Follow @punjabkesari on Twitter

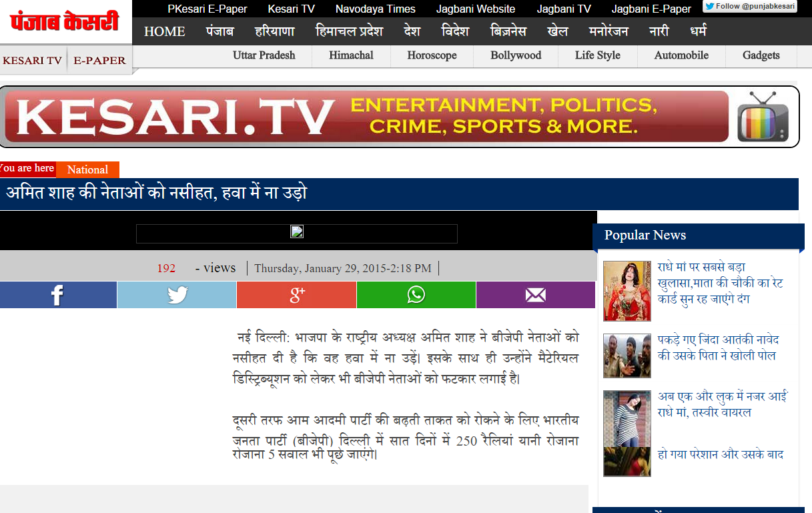[x=751, y=7]
